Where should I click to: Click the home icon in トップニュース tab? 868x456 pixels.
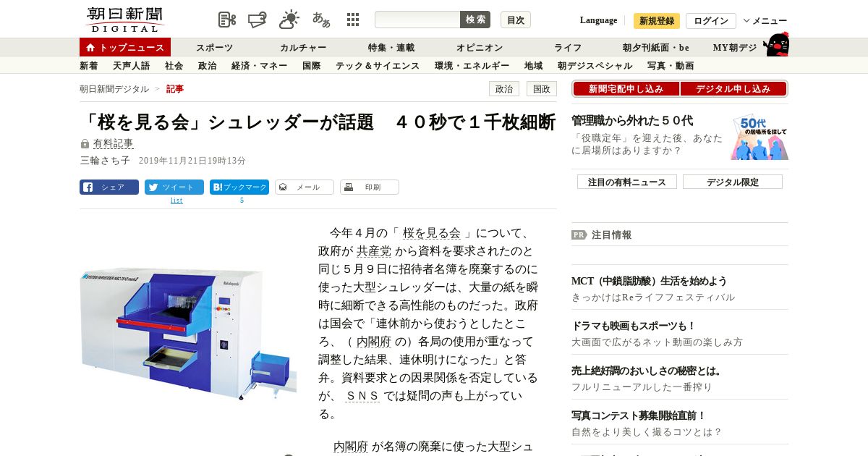(x=90, y=48)
